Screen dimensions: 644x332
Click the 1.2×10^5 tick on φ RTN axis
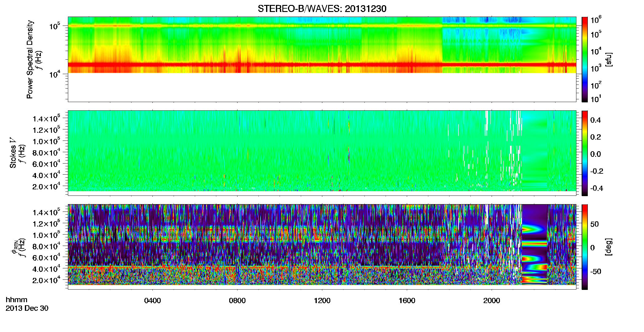(46, 223)
